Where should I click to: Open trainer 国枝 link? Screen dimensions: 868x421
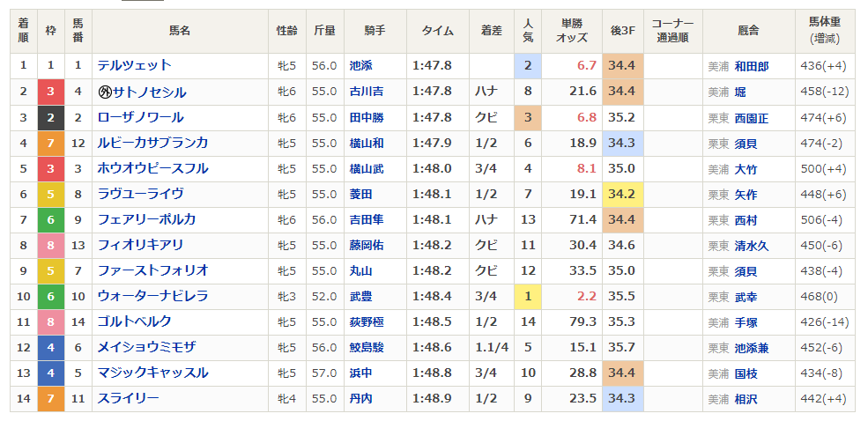point(745,373)
